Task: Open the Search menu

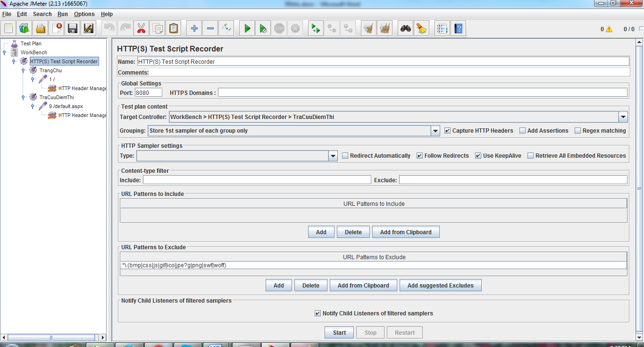Action: (42, 14)
